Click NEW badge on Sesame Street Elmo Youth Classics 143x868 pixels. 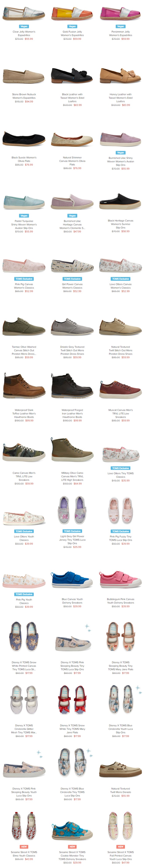pos(24,846)
